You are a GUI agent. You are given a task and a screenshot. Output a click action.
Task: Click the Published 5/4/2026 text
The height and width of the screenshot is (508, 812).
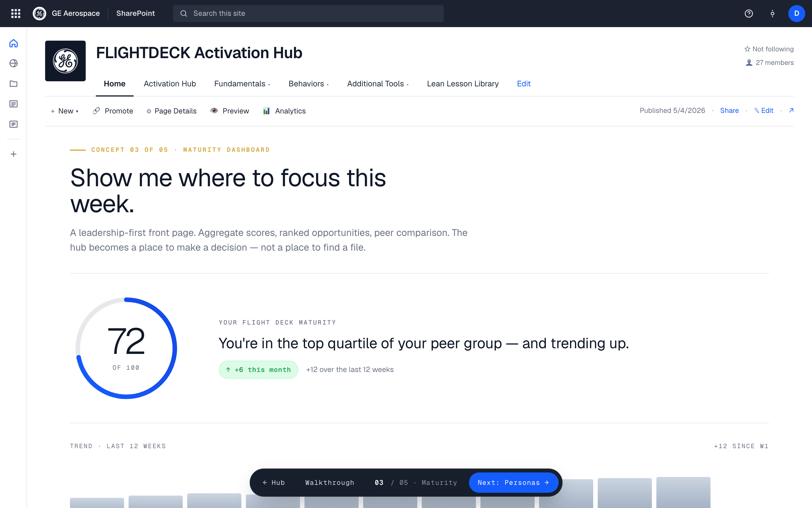click(x=672, y=111)
